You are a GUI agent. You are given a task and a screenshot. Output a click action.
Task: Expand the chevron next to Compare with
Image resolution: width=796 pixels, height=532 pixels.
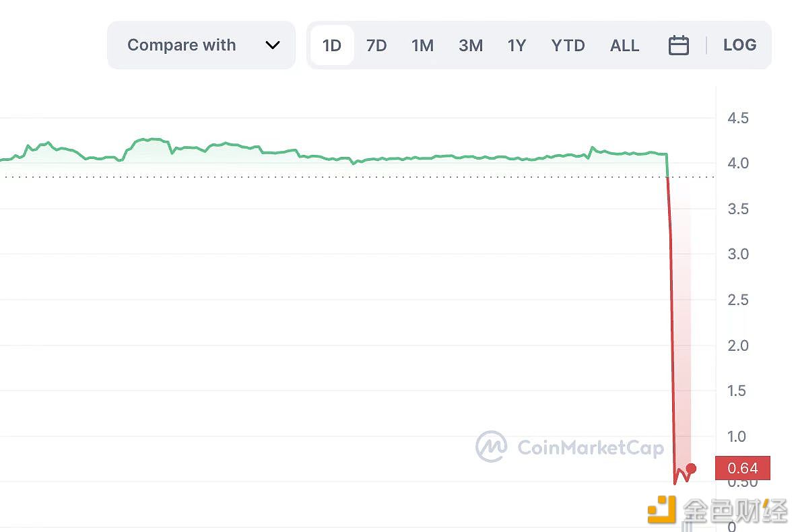point(272,44)
